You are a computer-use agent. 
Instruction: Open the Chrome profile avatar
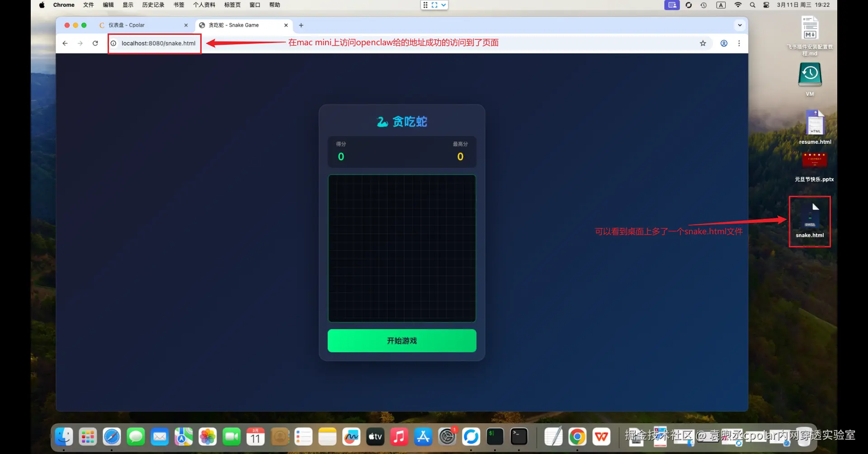pyautogui.click(x=724, y=43)
